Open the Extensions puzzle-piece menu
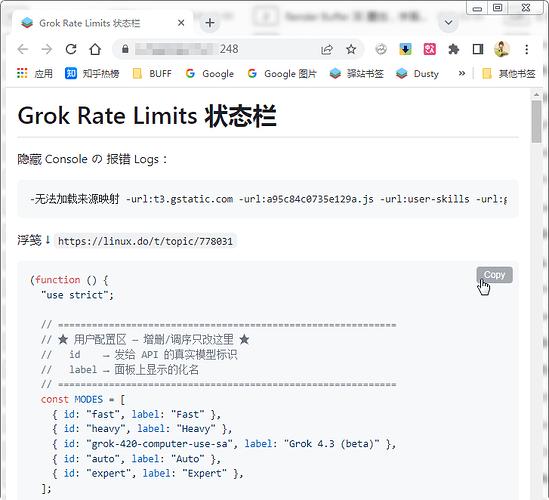 point(454,49)
